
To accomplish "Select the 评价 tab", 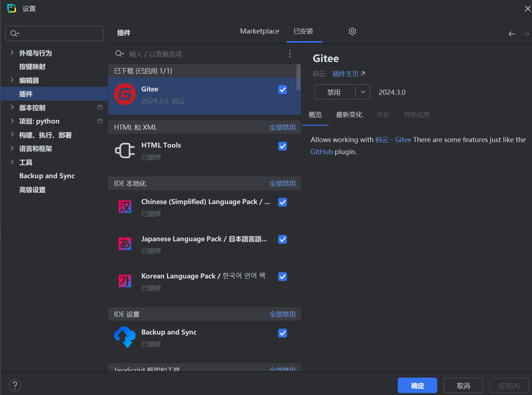I will click(383, 115).
